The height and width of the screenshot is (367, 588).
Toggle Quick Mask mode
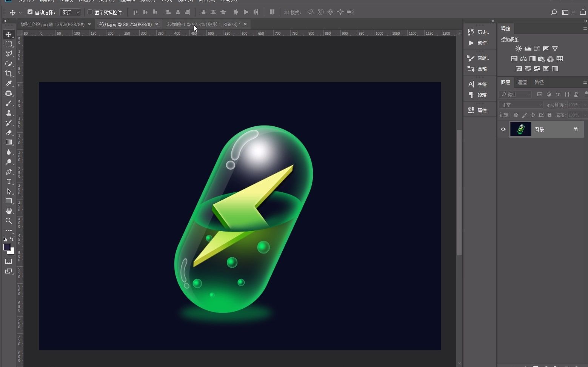[8, 261]
